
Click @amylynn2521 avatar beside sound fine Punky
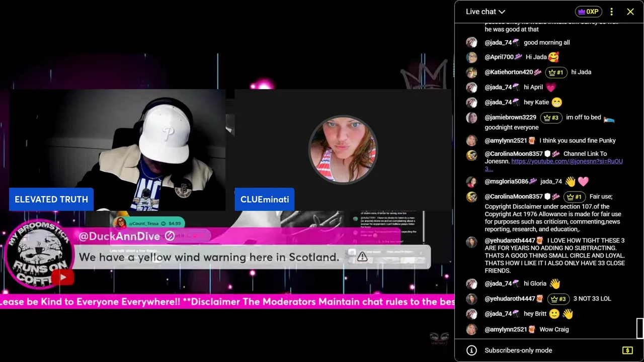[x=471, y=141]
